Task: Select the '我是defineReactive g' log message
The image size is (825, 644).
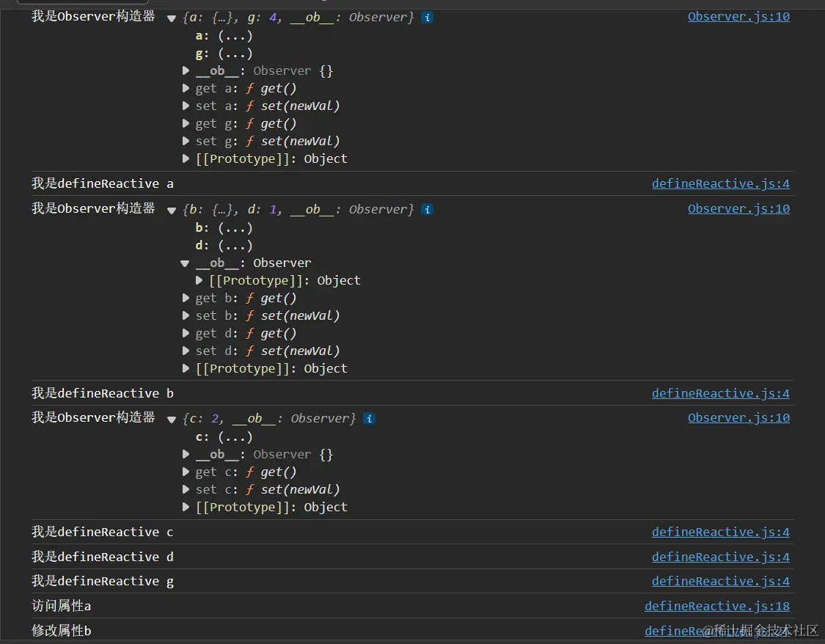Action: tap(103, 582)
